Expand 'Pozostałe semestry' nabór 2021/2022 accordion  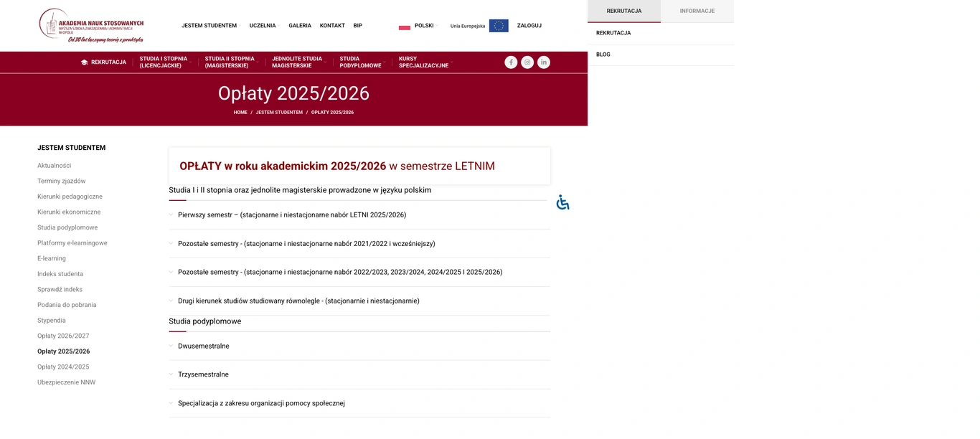(359, 244)
